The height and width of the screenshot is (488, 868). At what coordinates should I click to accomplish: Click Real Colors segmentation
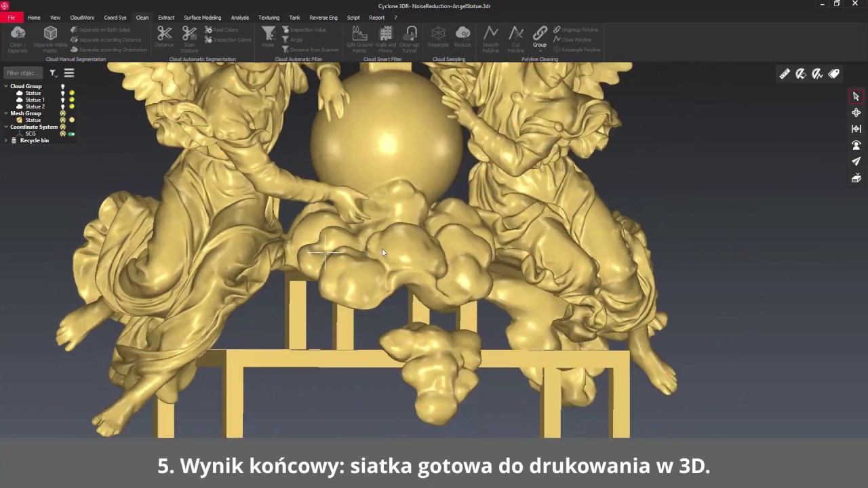click(x=222, y=30)
